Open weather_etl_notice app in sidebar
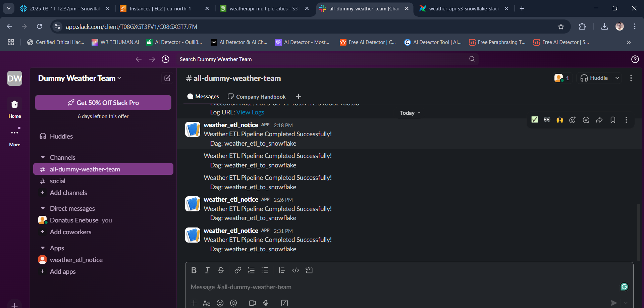The height and width of the screenshot is (308, 644). [103, 260]
